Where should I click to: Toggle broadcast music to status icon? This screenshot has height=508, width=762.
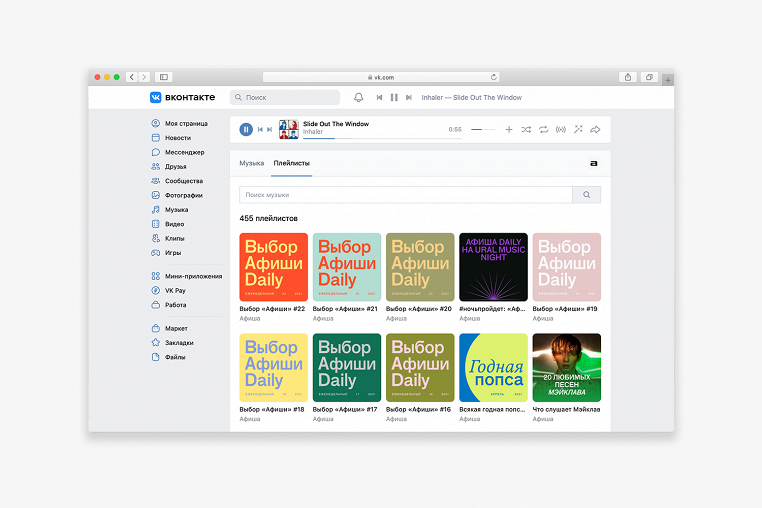pos(560,129)
